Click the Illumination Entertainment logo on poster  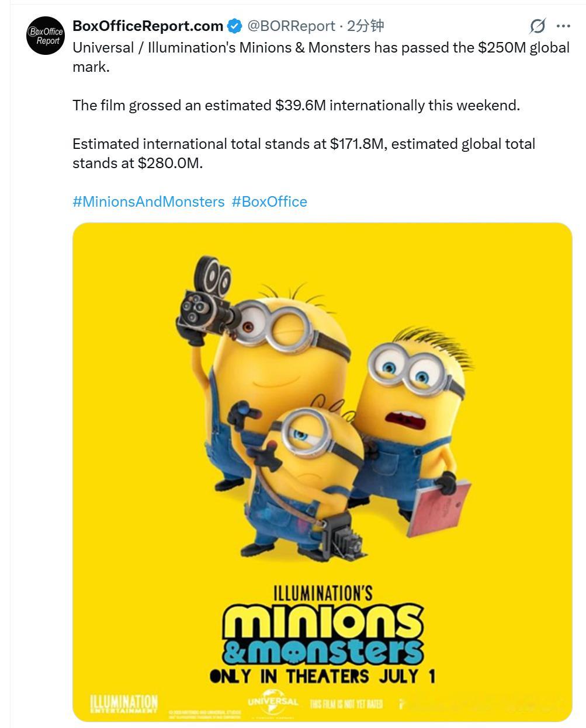124,703
